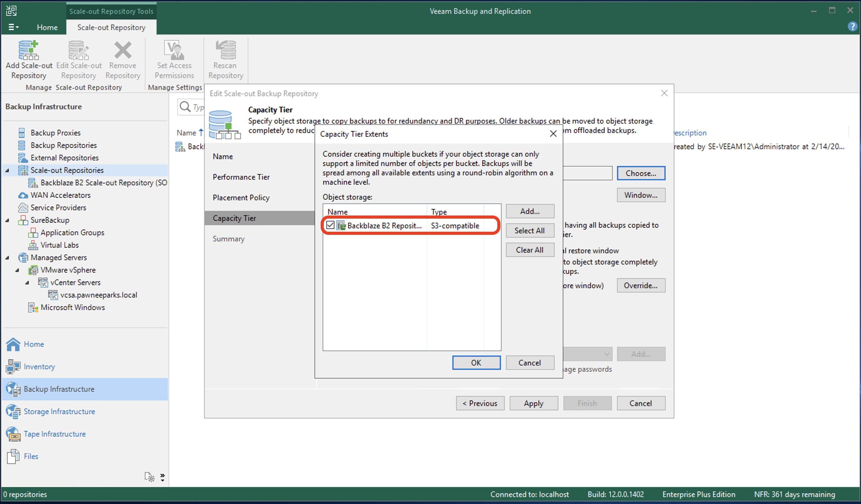Click the Virtual Labs icon
The image size is (861, 504).
33,245
